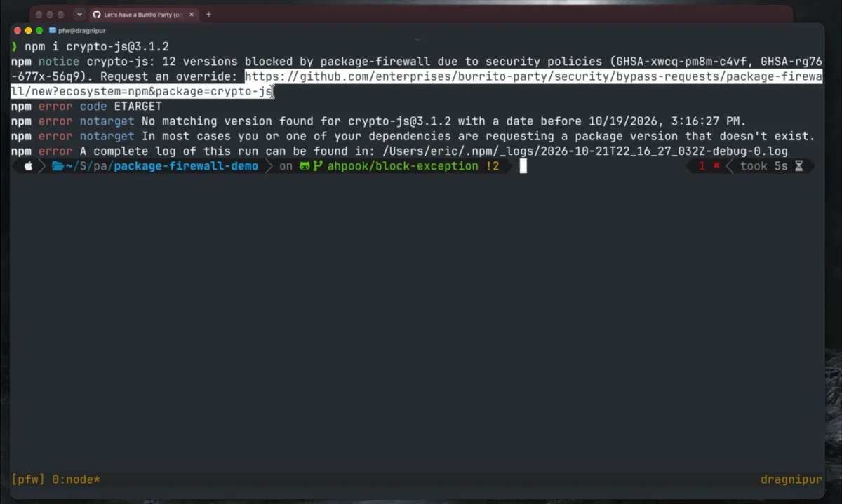
Task: Click the exit status '1' in the right prompt
Action: coord(702,166)
